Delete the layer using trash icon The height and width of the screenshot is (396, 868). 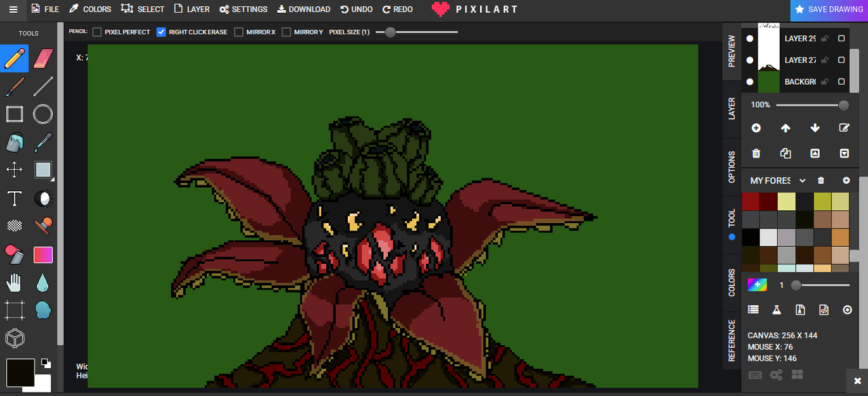756,154
